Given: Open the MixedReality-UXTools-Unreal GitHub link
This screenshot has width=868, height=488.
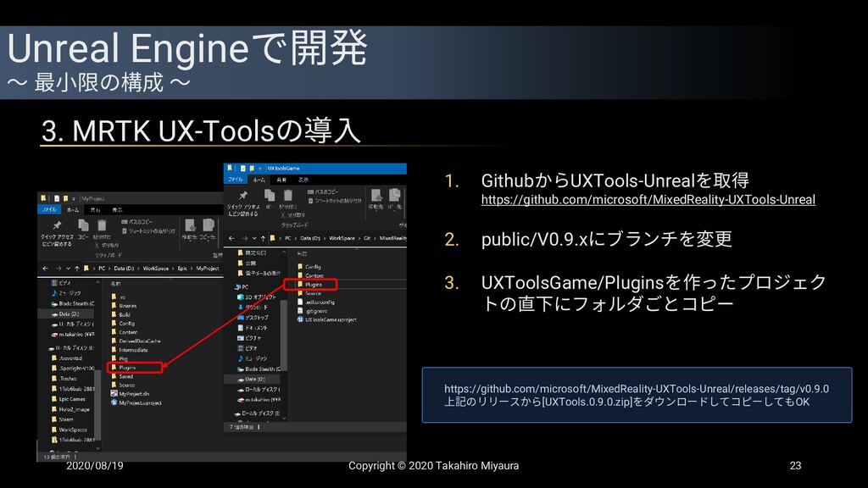Looking at the screenshot, I should coord(648,200).
